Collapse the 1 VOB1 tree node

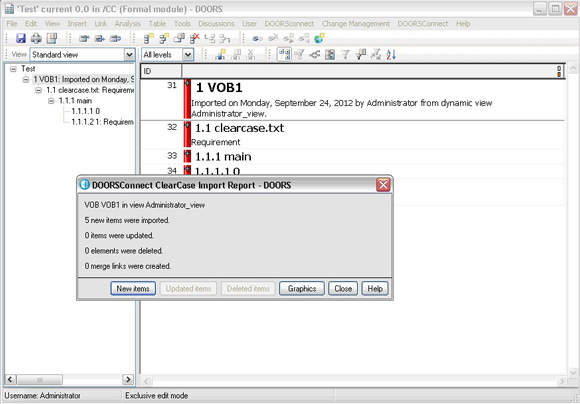point(26,80)
